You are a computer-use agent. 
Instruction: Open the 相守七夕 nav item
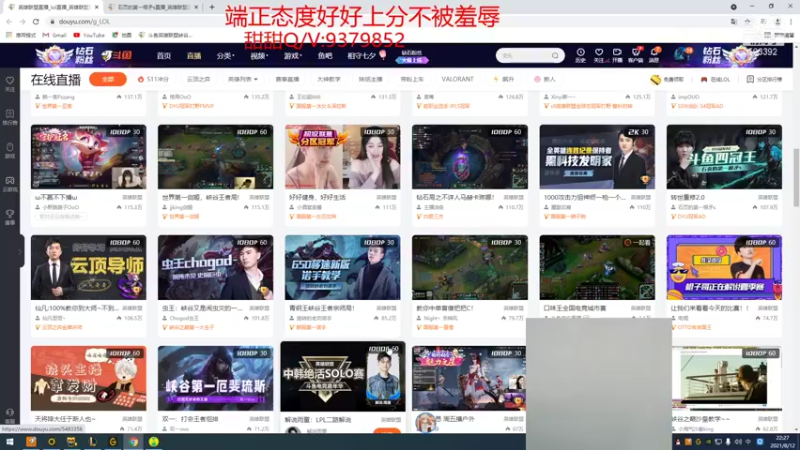click(361, 56)
